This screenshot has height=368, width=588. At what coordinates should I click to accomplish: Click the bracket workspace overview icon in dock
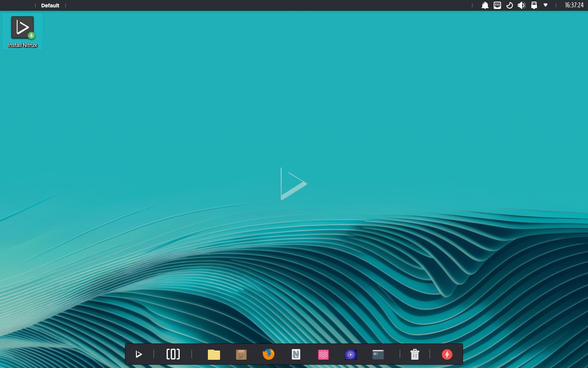[173, 354]
